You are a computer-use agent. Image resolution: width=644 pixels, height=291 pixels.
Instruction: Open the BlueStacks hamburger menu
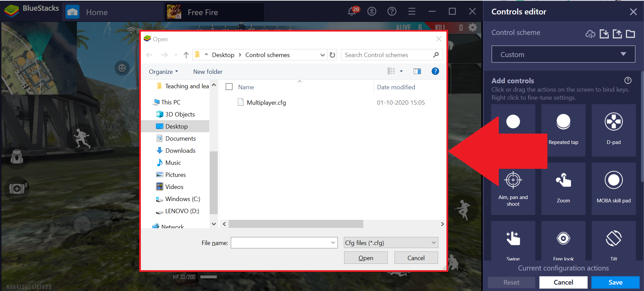[x=412, y=11]
